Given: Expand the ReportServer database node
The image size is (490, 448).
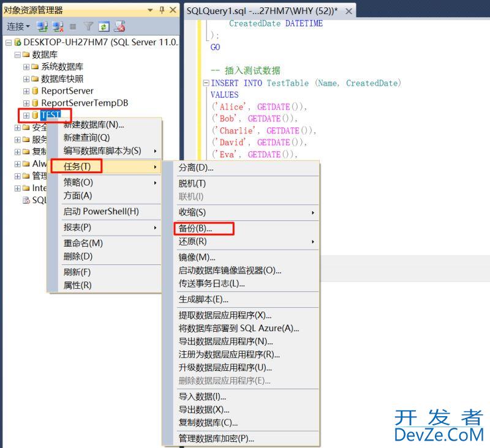Looking at the screenshot, I should pos(26,91).
